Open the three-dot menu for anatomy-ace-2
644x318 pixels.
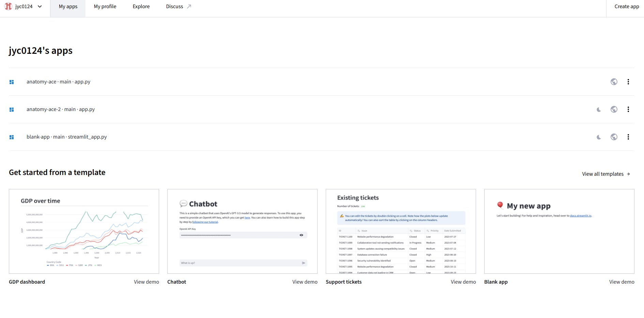tap(628, 109)
